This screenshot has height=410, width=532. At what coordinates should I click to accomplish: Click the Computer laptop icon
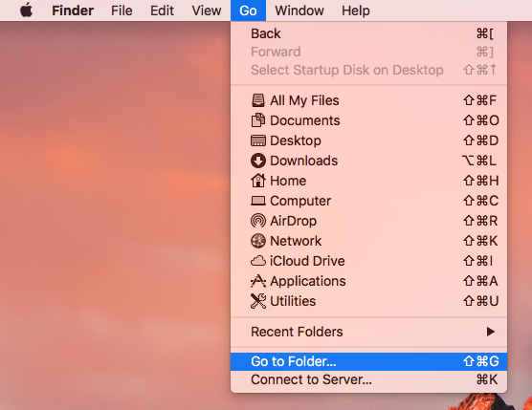[x=257, y=201]
